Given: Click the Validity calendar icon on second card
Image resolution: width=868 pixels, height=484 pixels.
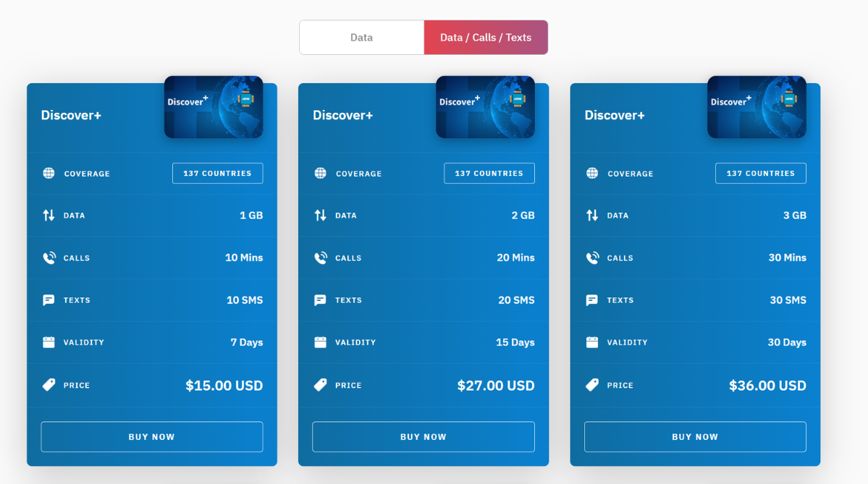Looking at the screenshot, I should [320, 341].
